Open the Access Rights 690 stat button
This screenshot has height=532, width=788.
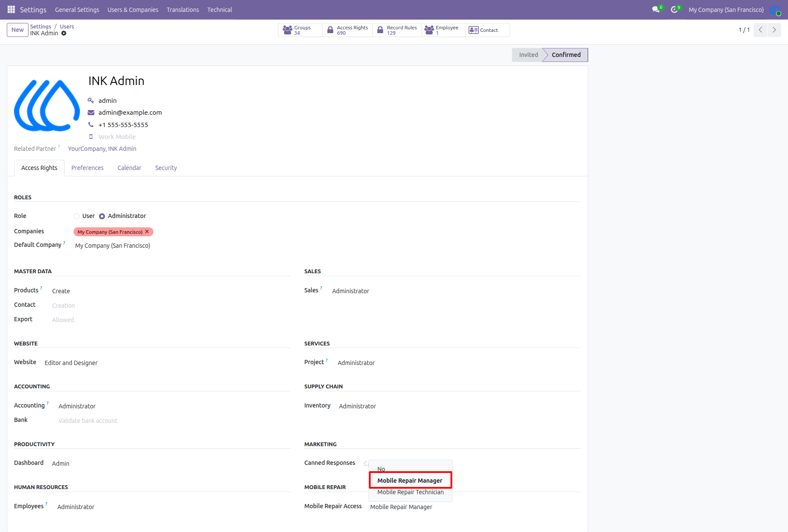(348, 30)
